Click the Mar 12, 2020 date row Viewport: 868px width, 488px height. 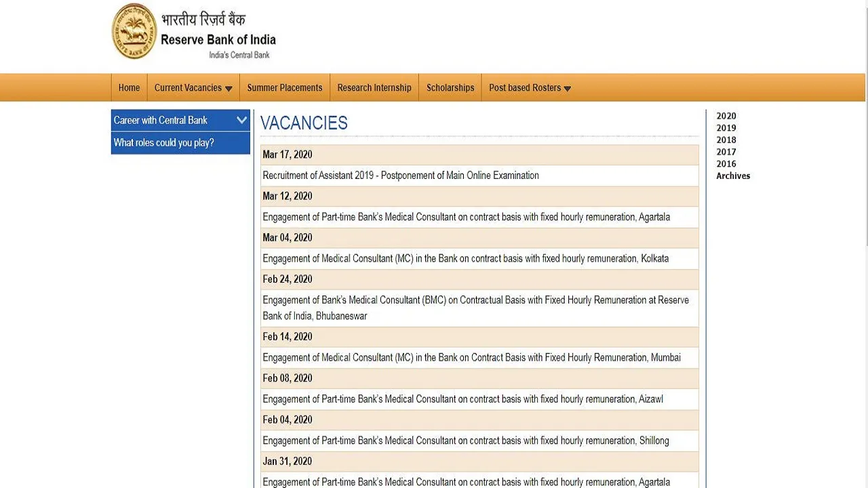point(479,197)
